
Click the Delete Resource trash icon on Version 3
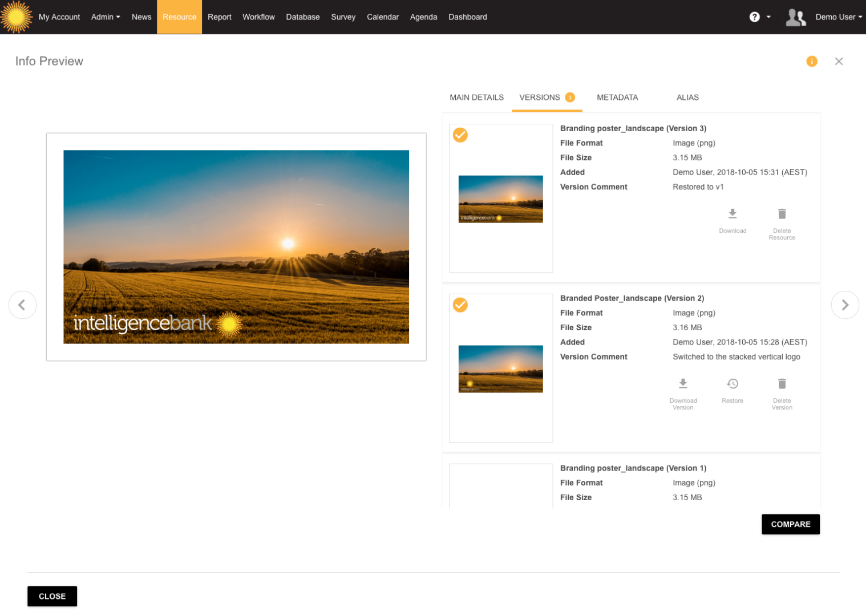pos(782,214)
